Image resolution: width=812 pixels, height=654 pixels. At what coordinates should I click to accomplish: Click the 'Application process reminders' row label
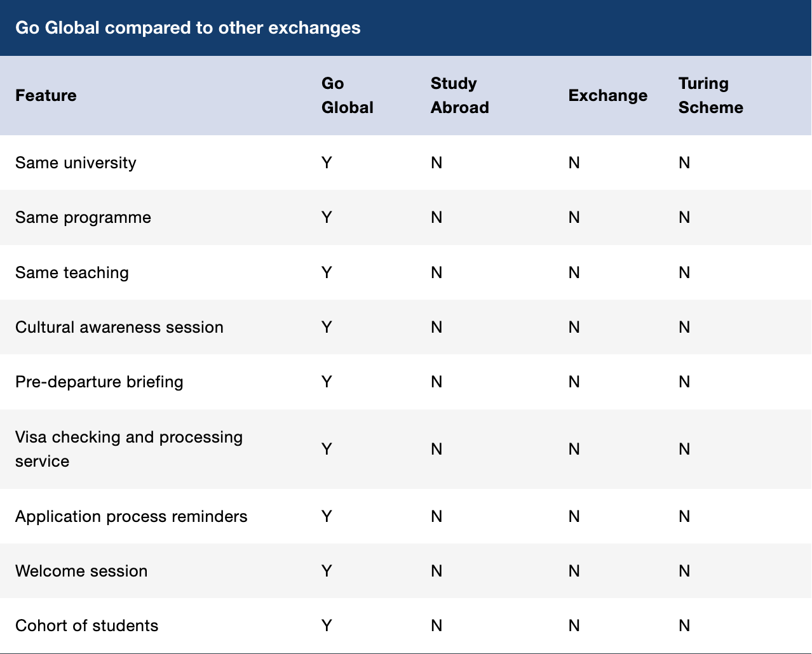pos(132,516)
